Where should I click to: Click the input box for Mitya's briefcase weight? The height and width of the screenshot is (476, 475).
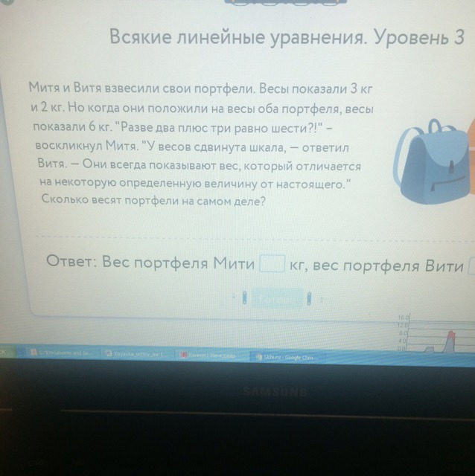(272, 263)
